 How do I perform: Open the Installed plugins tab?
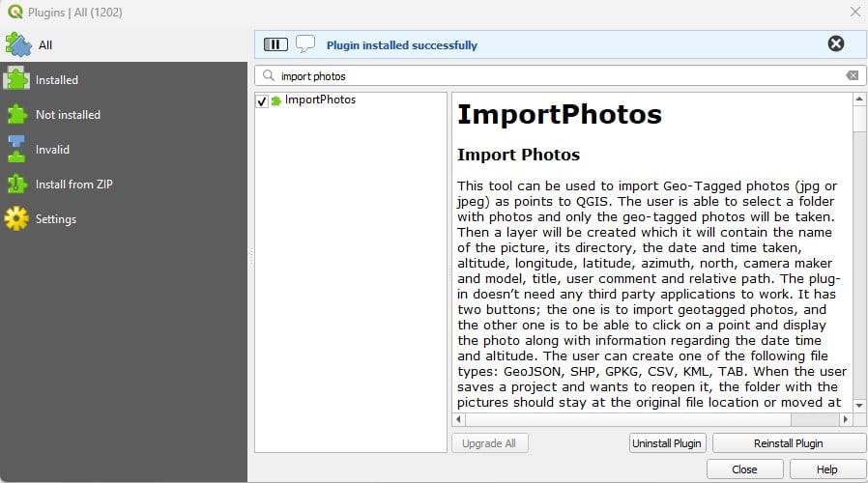pyautogui.click(x=124, y=79)
